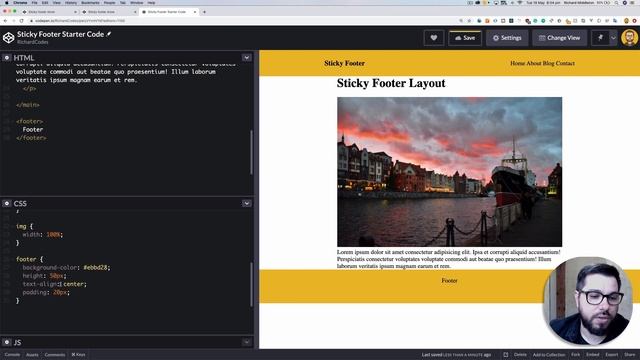
Task: Expand HTML panel dropdown chevron
Action: tap(247, 58)
